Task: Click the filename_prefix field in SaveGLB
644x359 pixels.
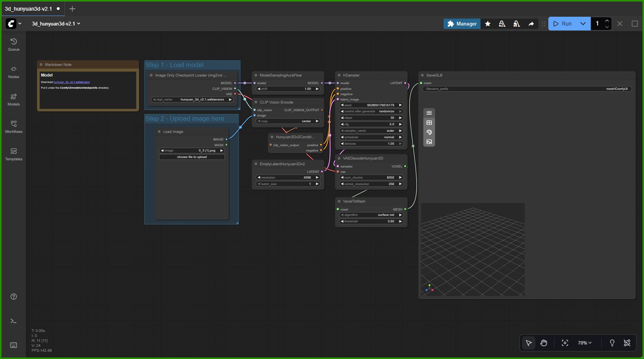Action: [527, 89]
